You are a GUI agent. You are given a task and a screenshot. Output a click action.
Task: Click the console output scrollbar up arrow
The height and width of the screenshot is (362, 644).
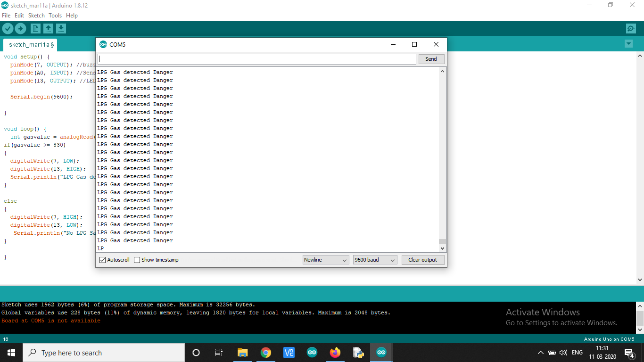tap(640, 306)
